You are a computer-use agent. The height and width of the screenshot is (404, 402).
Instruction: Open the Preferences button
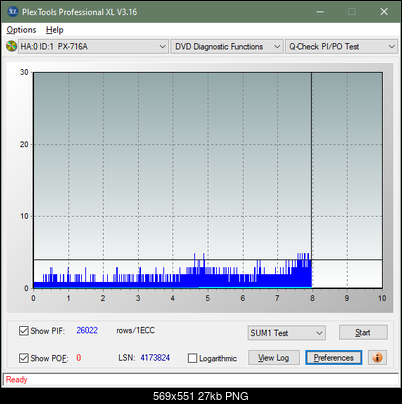[333, 358]
